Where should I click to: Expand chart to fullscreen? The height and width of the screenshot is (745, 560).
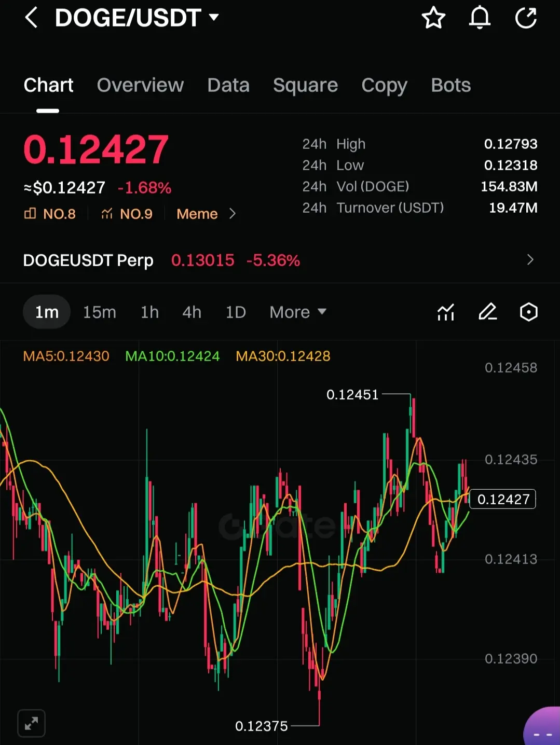(31, 723)
